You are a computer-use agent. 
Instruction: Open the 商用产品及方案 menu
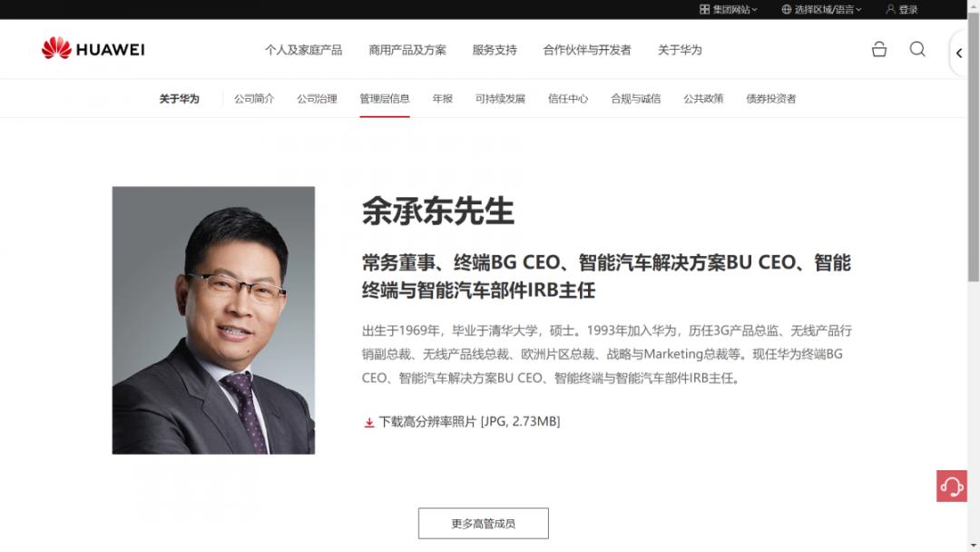[x=407, y=50]
